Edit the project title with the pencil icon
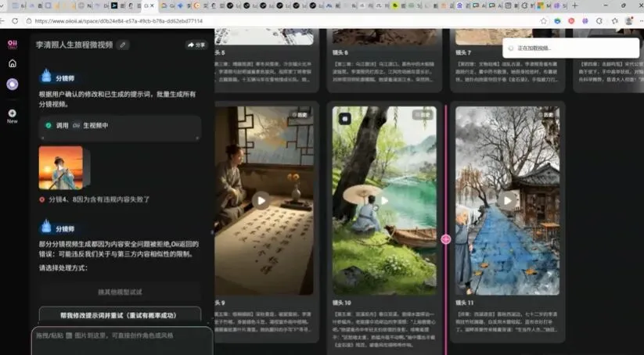Image resolution: width=644 pixels, height=355 pixels. point(122,45)
